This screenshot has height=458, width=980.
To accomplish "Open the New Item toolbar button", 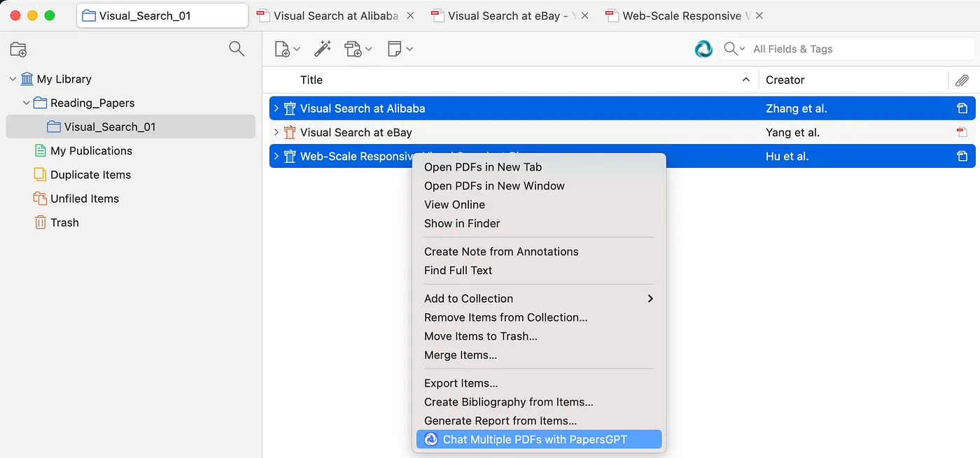I will (287, 49).
